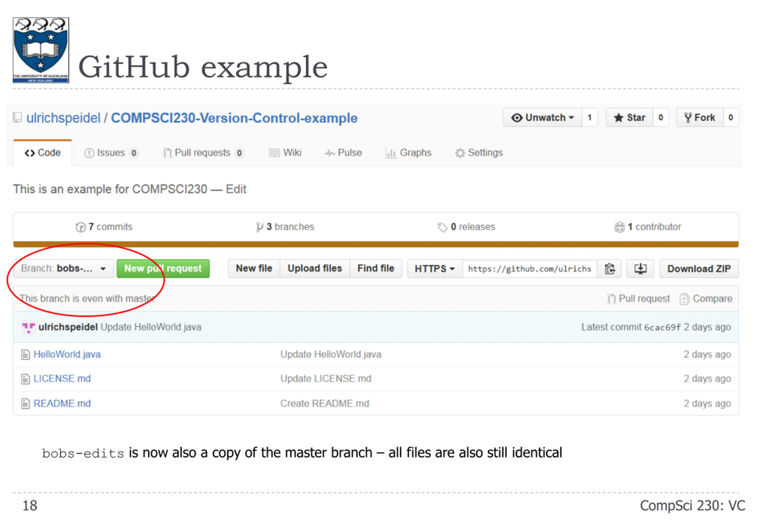Open the Branch bobs-... selector dropdown
Screen dimensions: 769x532
[63, 268]
